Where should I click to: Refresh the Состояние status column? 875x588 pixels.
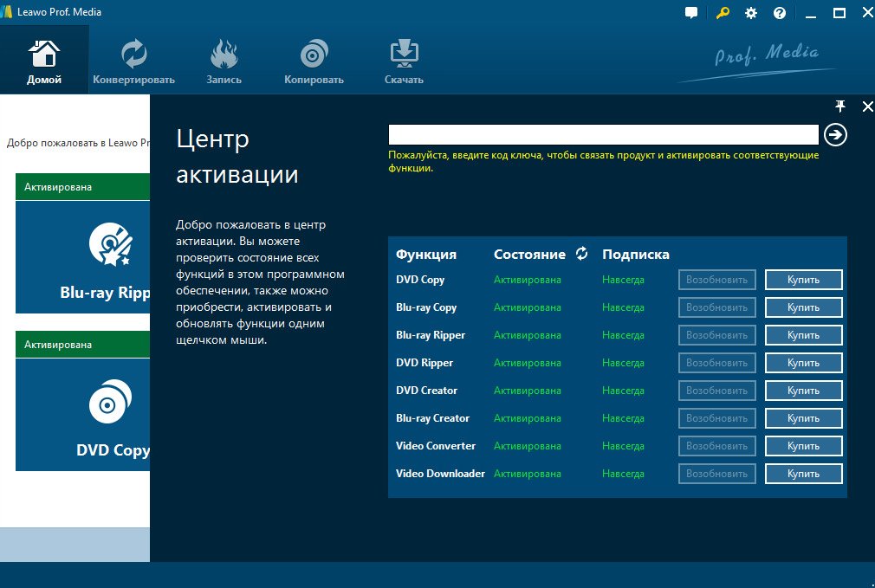(581, 253)
